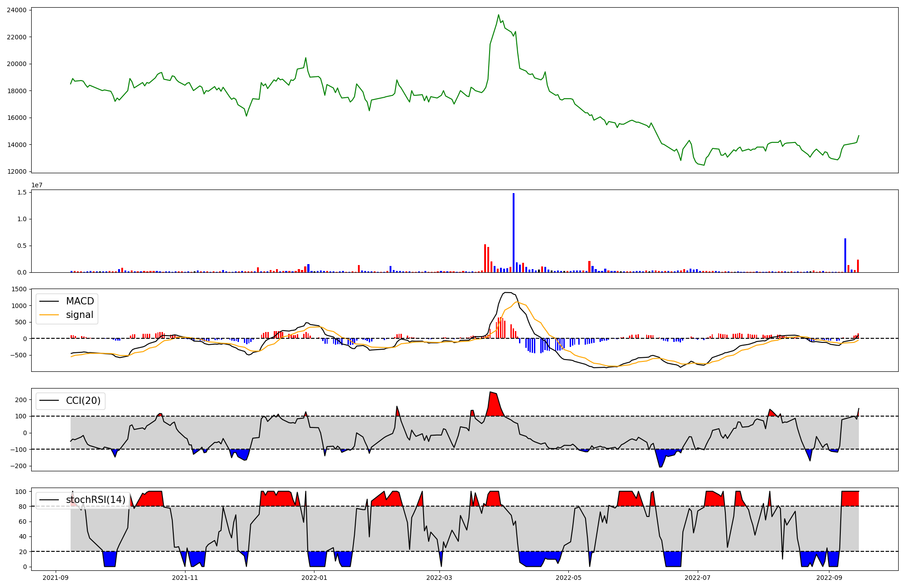The width and height of the screenshot is (905, 588).
Task: Click the 2021-11 x-axis date label
Action: coord(185,578)
